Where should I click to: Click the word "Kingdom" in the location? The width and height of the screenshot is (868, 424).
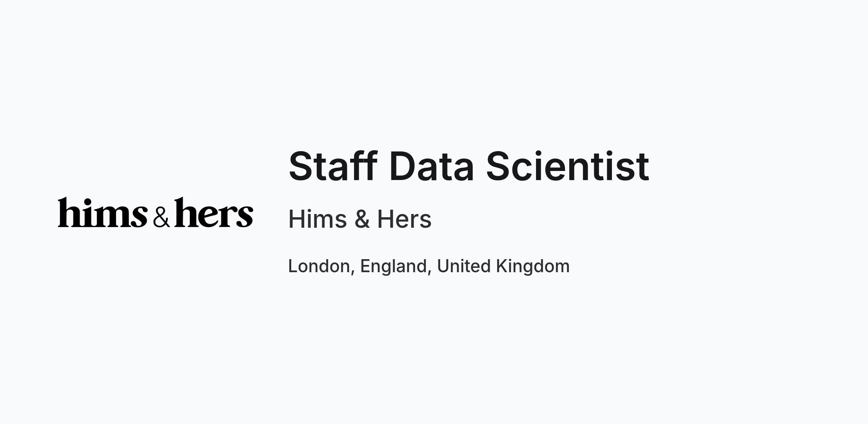tap(533, 267)
